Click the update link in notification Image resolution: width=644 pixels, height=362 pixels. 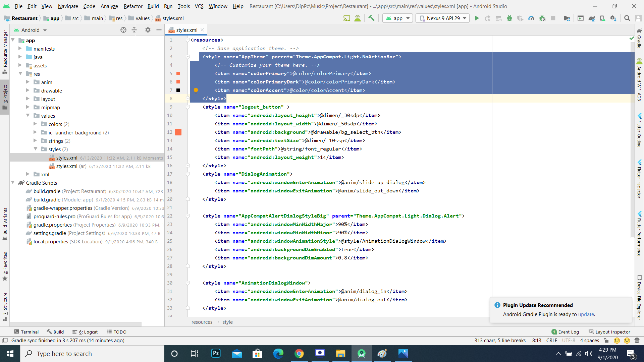pos(586,314)
